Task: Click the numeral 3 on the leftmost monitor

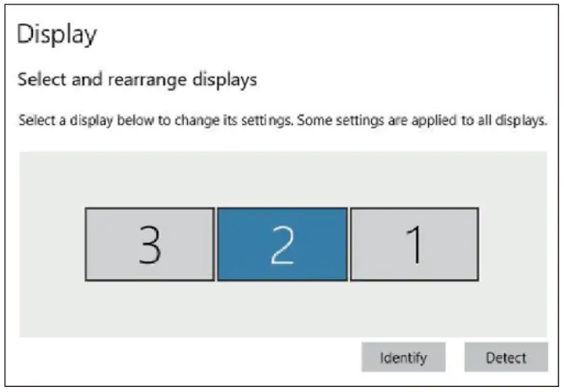Action: coord(150,245)
